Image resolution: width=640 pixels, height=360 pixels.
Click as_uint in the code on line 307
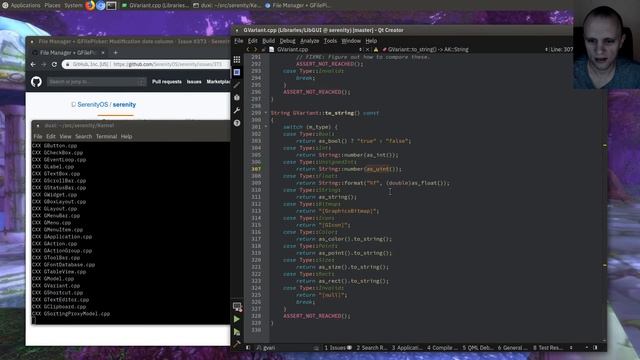(377, 169)
